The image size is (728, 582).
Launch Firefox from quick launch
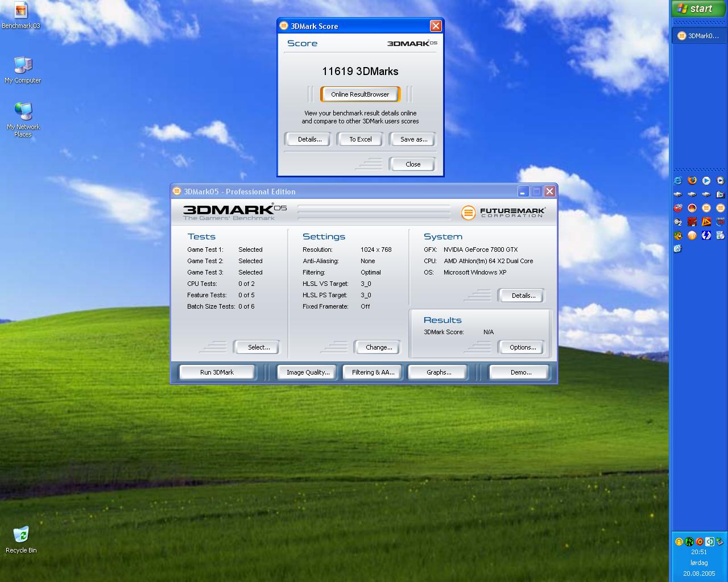[x=692, y=180]
